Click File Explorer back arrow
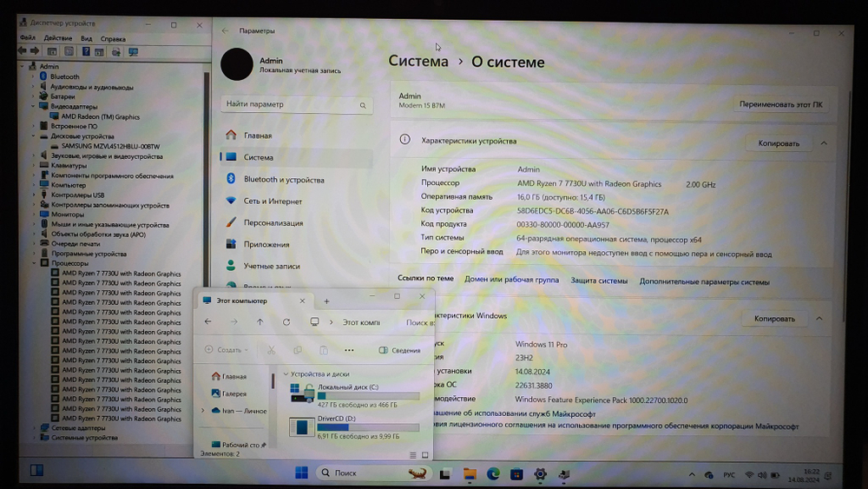This screenshot has width=868, height=489. [208, 321]
